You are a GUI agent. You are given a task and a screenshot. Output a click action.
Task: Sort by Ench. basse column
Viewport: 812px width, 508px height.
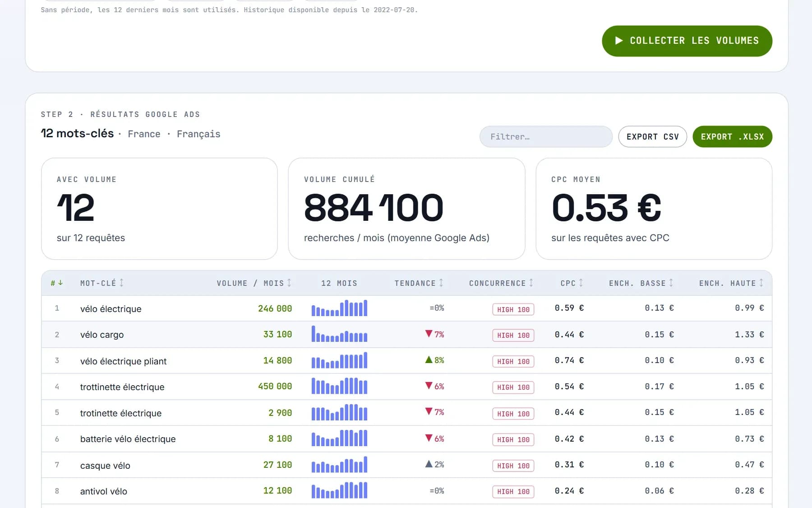641,283
